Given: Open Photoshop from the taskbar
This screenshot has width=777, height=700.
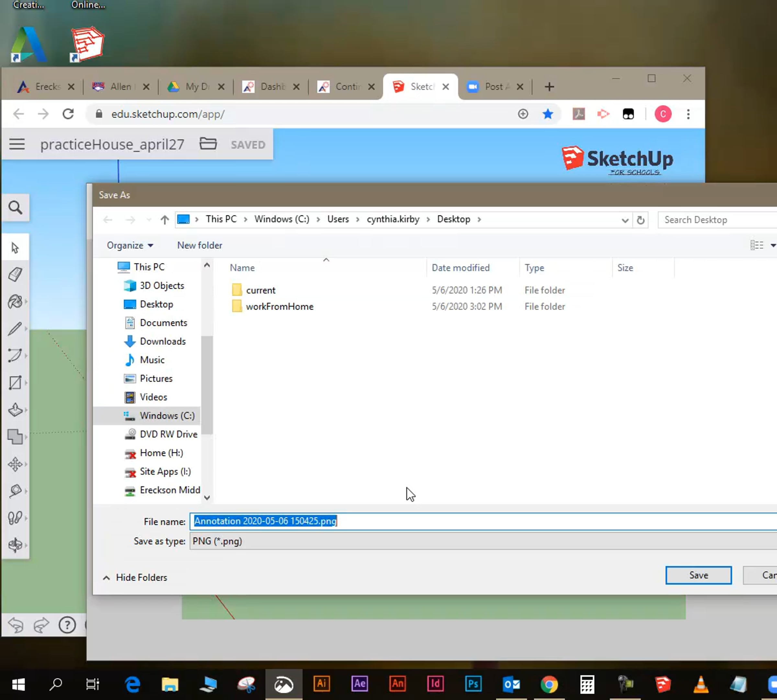Looking at the screenshot, I should click(473, 684).
